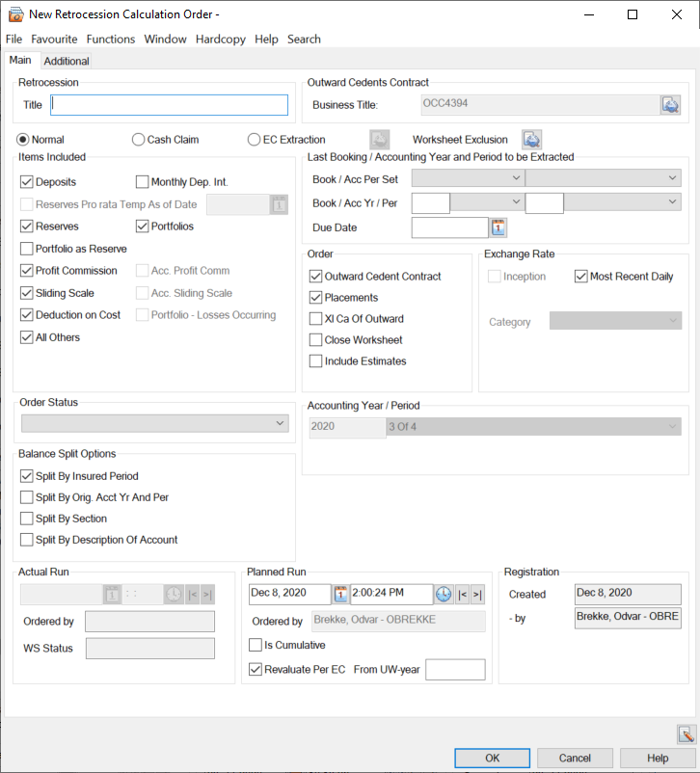The width and height of the screenshot is (700, 773).
Task: Switch to the Additional tab
Action: click(x=67, y=61)
